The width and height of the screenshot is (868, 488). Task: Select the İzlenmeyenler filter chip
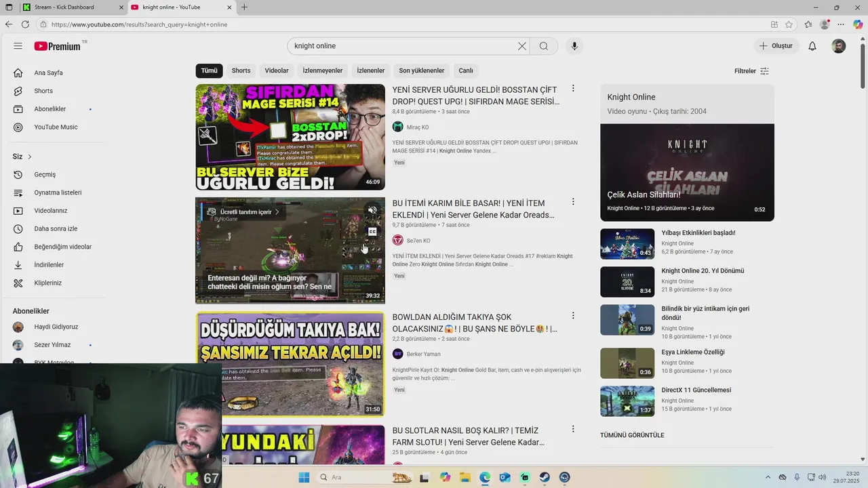point(323,70)
